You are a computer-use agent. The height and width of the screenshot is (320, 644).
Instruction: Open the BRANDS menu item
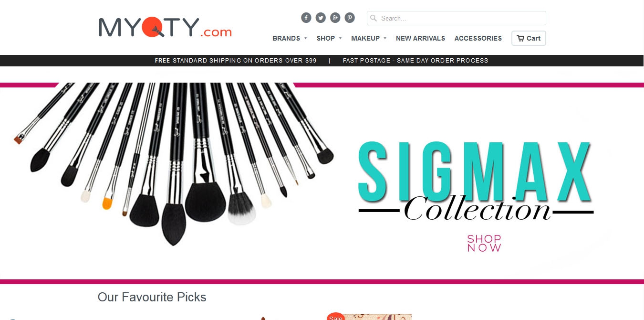click(x=286, y=38)
